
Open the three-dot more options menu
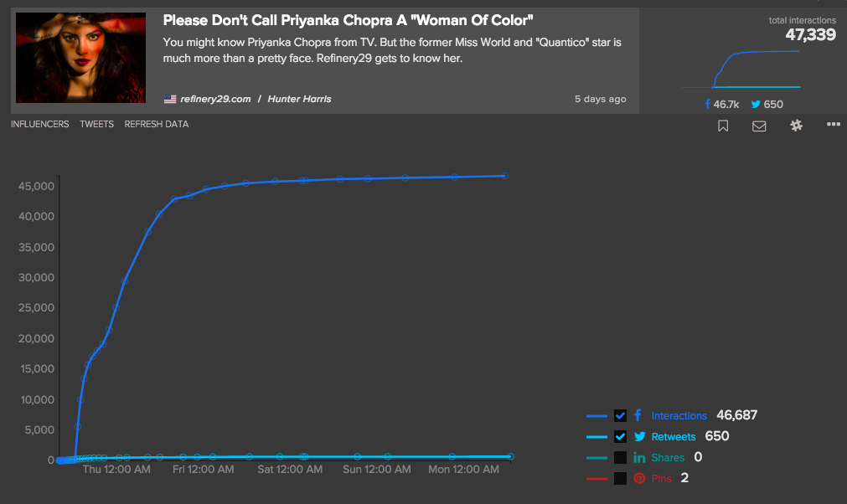pyautogui.click(x=833, y=125)
